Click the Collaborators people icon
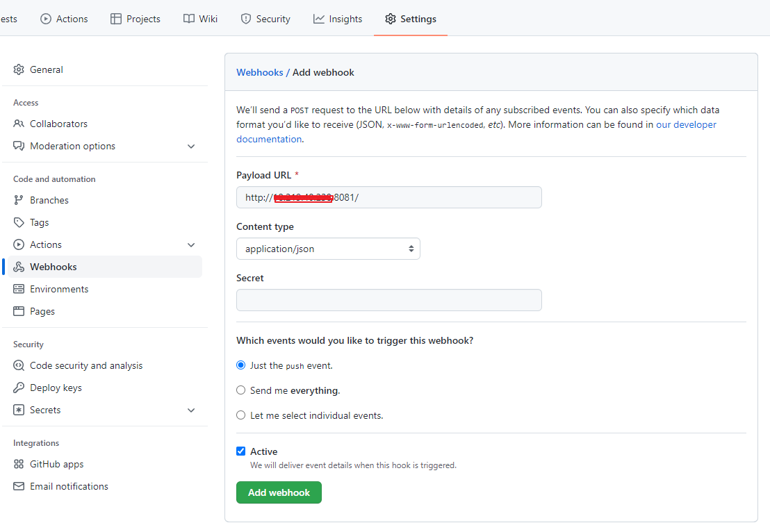 pyautogui.click(x=19, y=124)
